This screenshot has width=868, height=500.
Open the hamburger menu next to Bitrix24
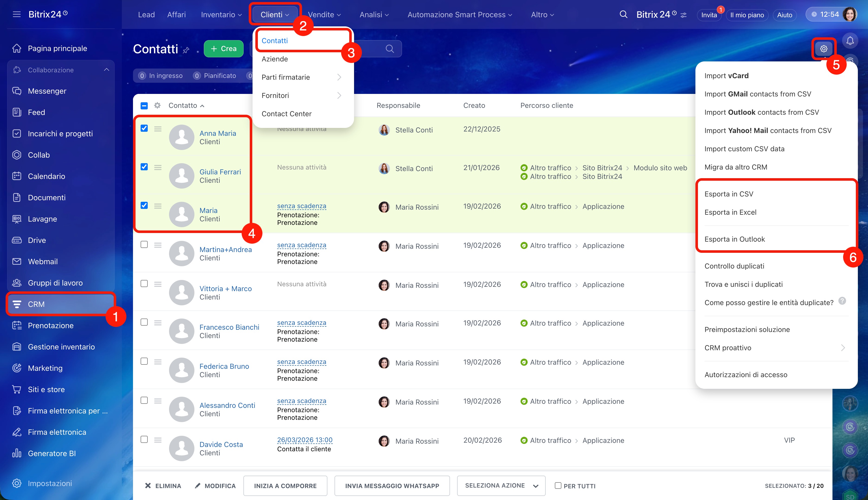[x=16, y=14]
